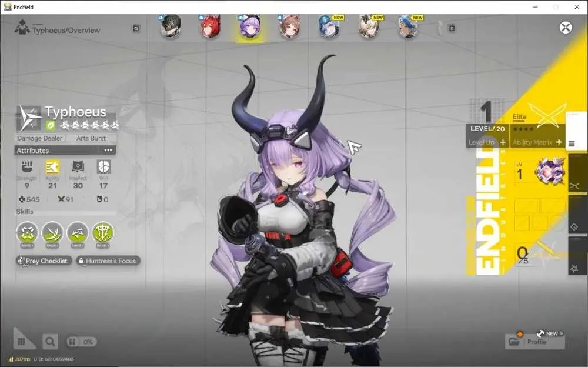Click the Strength fist icon
The width and height of the screenshot is (588, 367).
pyautogui.click(x=26, y=166)
